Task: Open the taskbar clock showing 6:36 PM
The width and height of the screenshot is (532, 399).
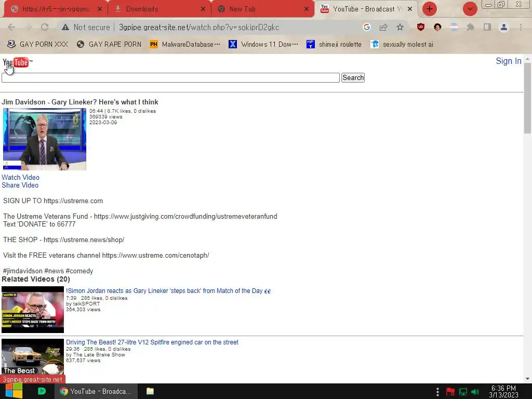Action: tap(503, 392)
